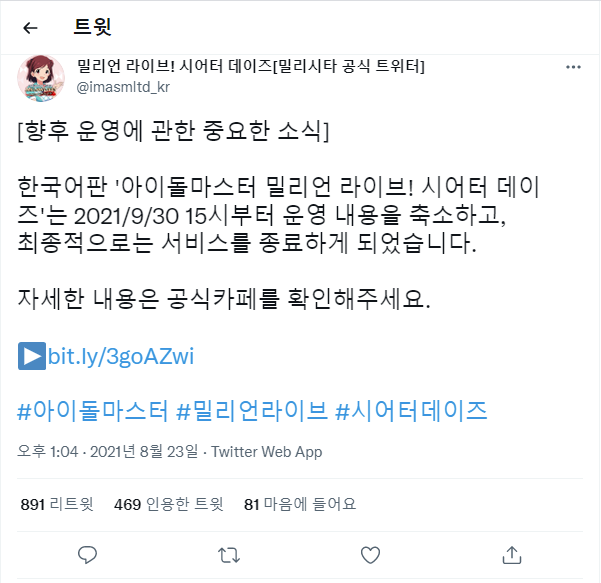Click the #밀리언라이브 hashtag

point(252,411)
